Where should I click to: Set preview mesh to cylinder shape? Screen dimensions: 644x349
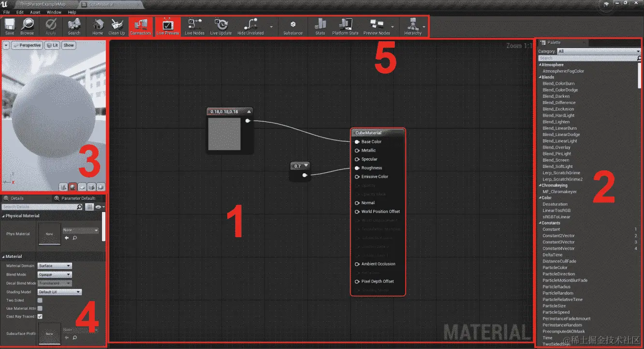click(63, 186)
